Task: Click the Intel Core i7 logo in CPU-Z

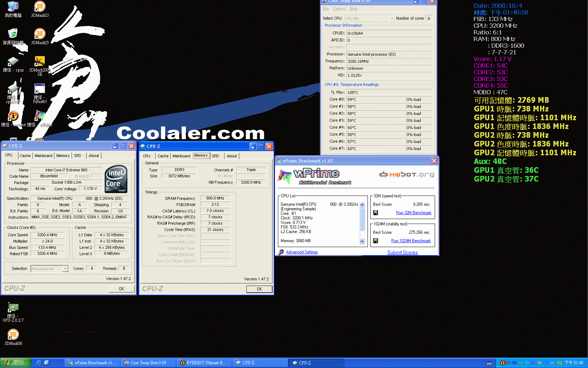Action: [116, 179]
